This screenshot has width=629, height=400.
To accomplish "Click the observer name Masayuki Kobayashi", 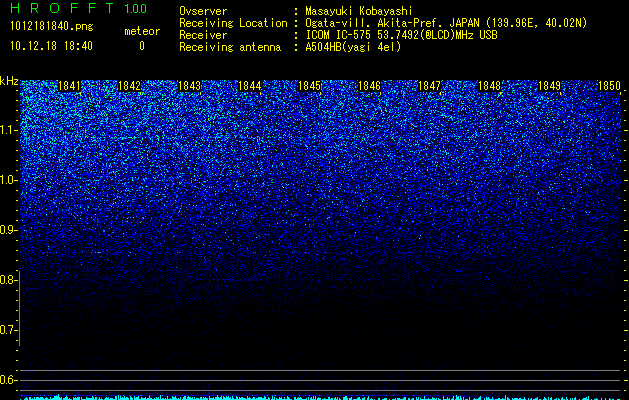I will (x=358, y=11).
